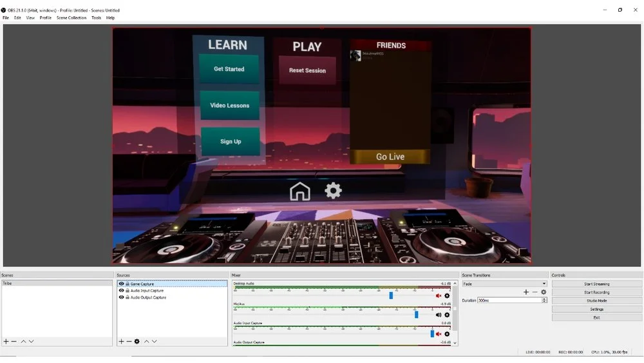The height and width of the screenshot is (363, 644).
Task: Click the REC: 00:00:00 status text
Action: [571, 352]
